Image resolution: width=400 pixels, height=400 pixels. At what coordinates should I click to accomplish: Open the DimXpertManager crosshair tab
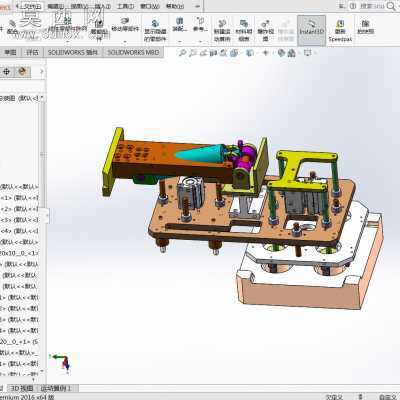tap(6, 72)
